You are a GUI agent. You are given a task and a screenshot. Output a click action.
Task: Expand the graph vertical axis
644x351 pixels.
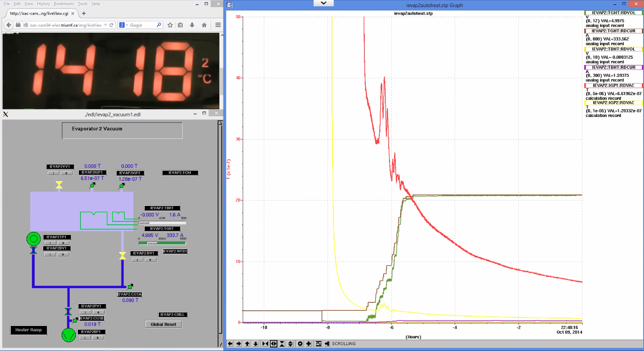pyautogui.click(x=291, y=343)
